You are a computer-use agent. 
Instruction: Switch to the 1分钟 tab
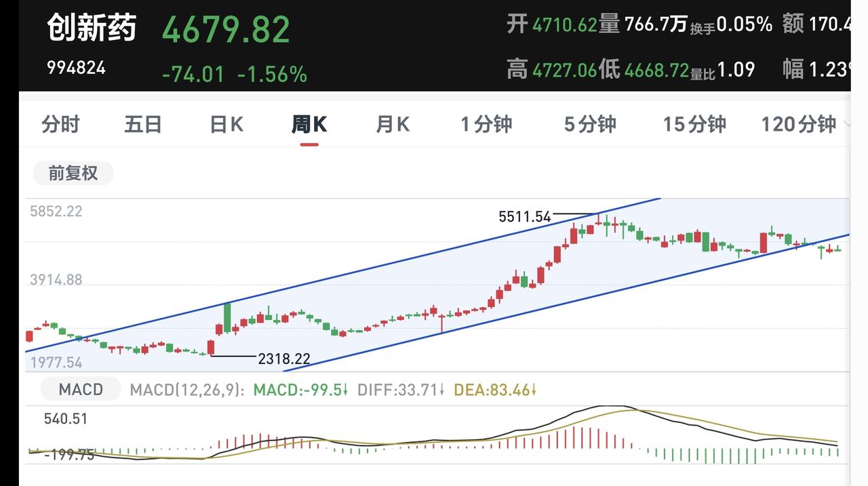[x=486, y=124]
